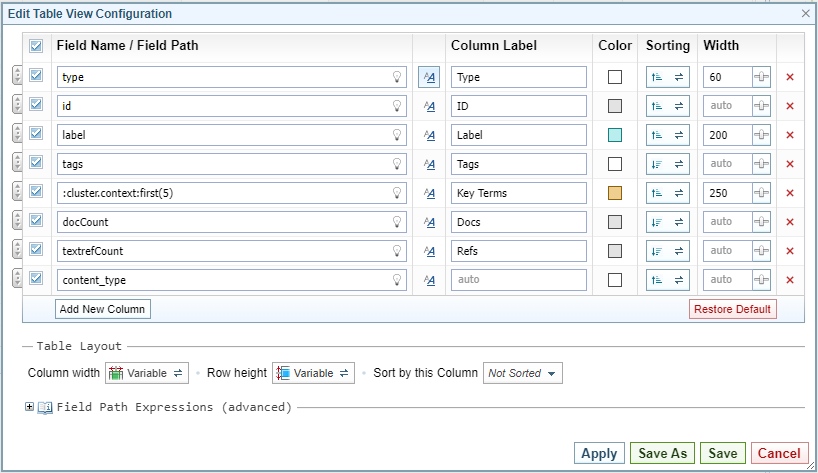Change Row height Variable selector
This screenshot has height=473, width=818.
tap(313, 373)
